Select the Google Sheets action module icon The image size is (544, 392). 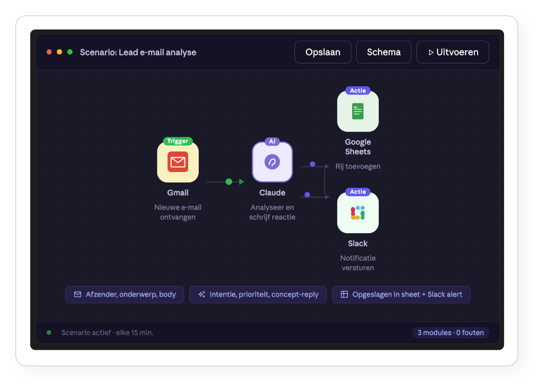pos(358,111)
